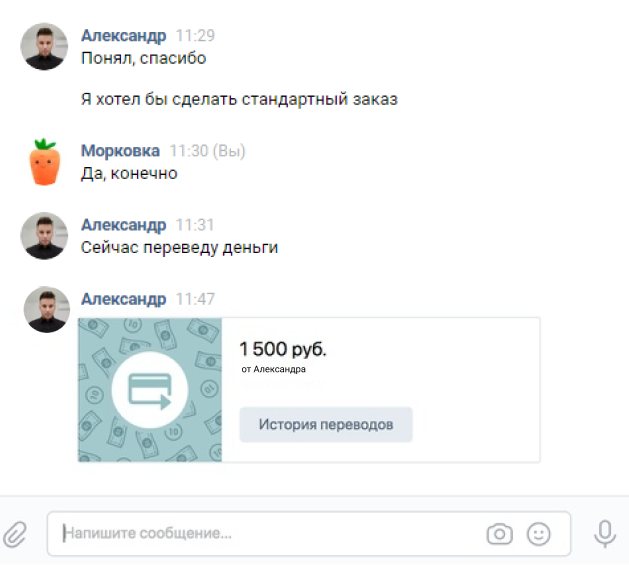This screenshot has width=629, height=565.
Task: Open Морковка carrot avatar
Action: coord(45,162)
